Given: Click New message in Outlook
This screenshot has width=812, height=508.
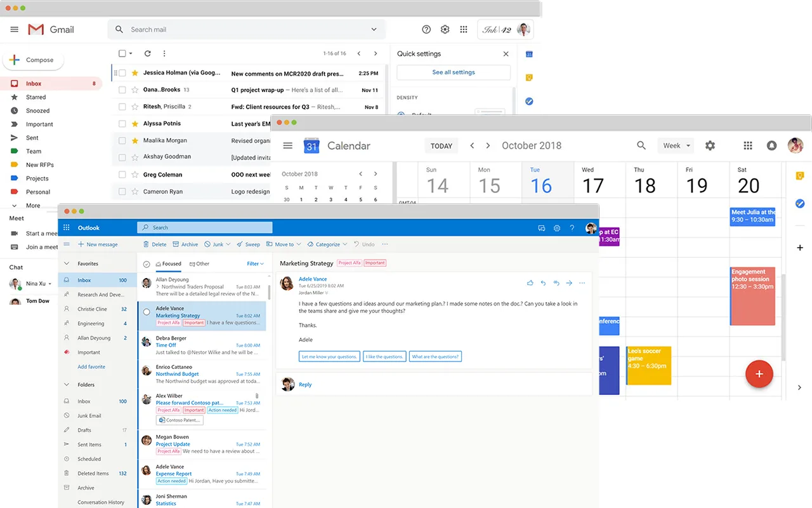Looking at the screenshot, I should point(98,244).
